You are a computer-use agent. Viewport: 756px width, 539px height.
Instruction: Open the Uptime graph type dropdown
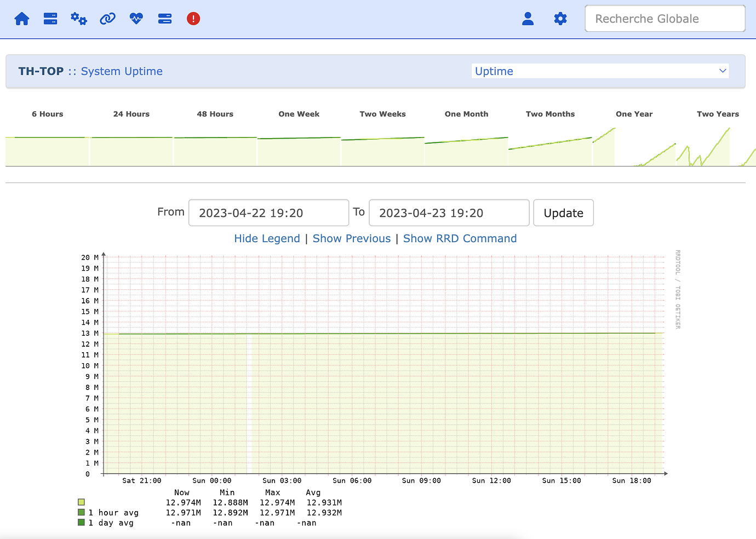coord(600,71)
